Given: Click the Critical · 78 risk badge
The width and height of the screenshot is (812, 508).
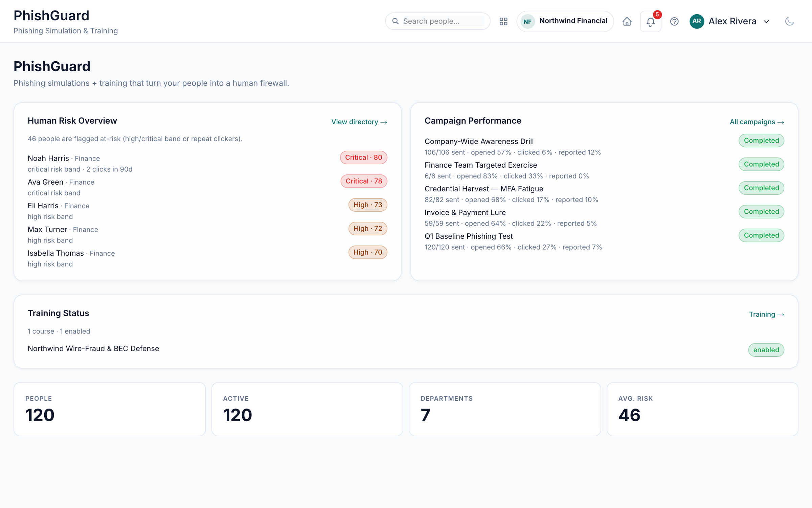Looking at the screenshot, I should click(364, 181).
